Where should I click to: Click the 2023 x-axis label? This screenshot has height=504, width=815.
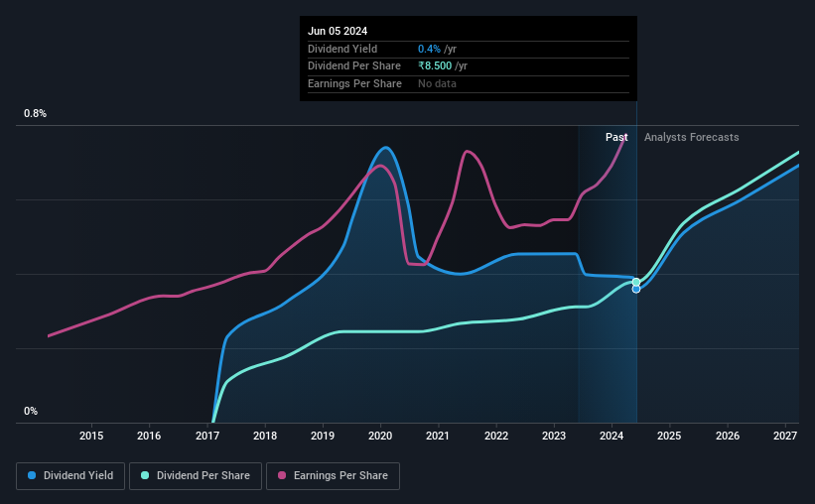(x=554, y=436)
